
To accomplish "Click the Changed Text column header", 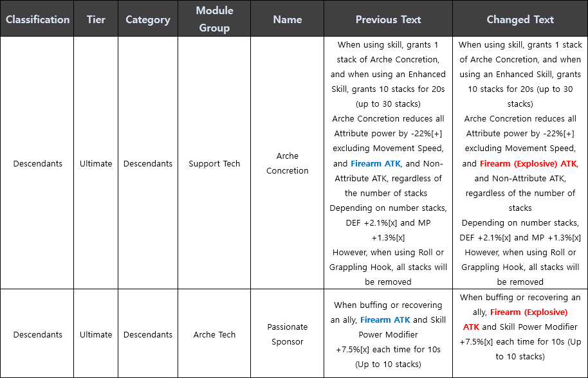I will coord(520,19).
